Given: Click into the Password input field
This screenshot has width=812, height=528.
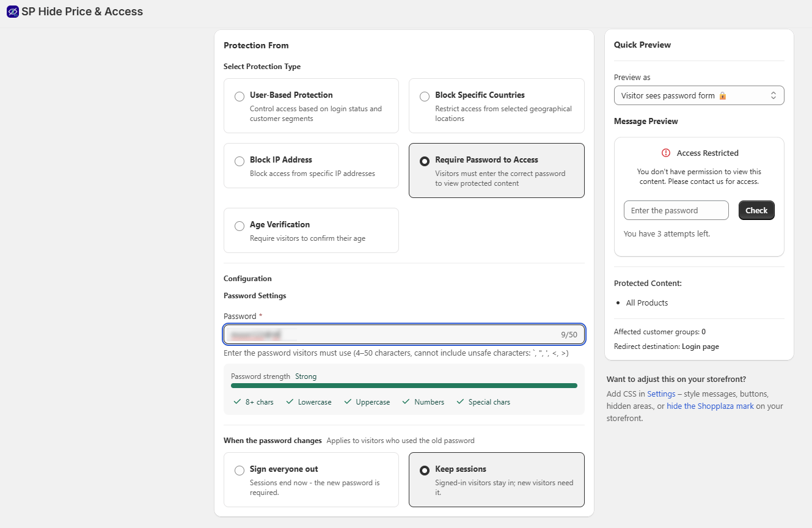Looking at the screenshot, I should point(404,334).
